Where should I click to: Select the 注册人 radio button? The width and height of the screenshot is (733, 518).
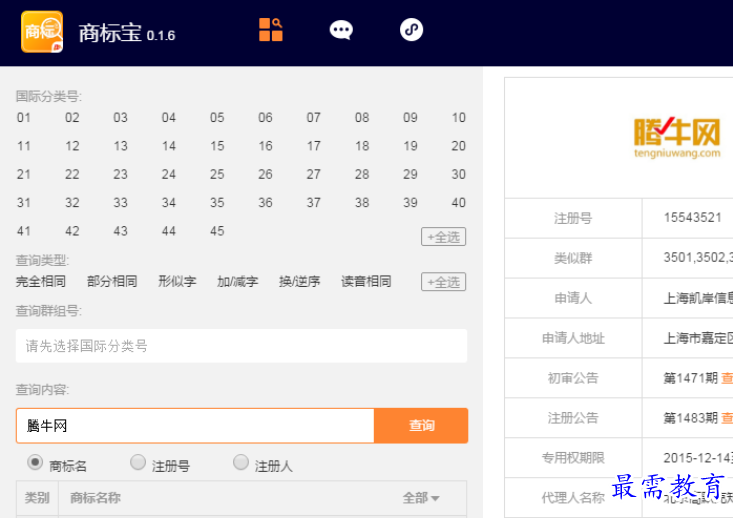[x=241, y=462]
